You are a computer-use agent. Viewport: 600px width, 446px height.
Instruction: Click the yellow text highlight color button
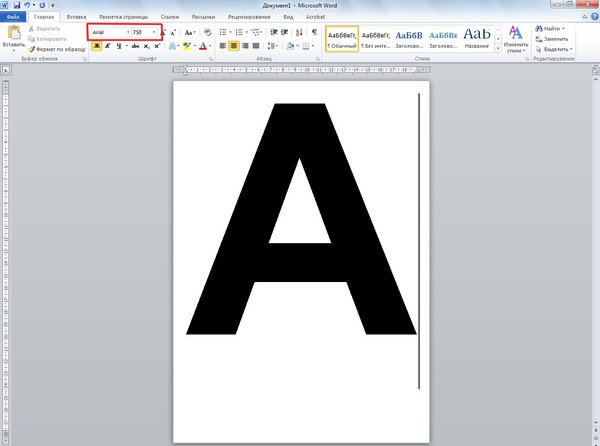186,46
